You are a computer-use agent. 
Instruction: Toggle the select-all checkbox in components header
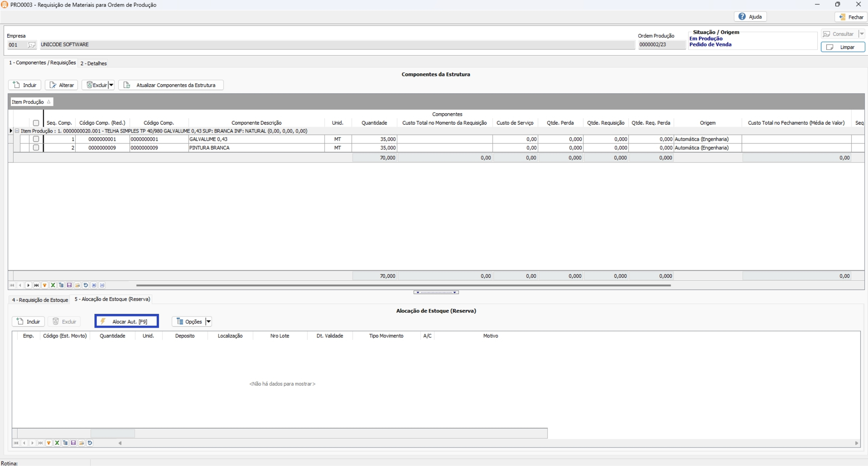(x=36, y=123)
